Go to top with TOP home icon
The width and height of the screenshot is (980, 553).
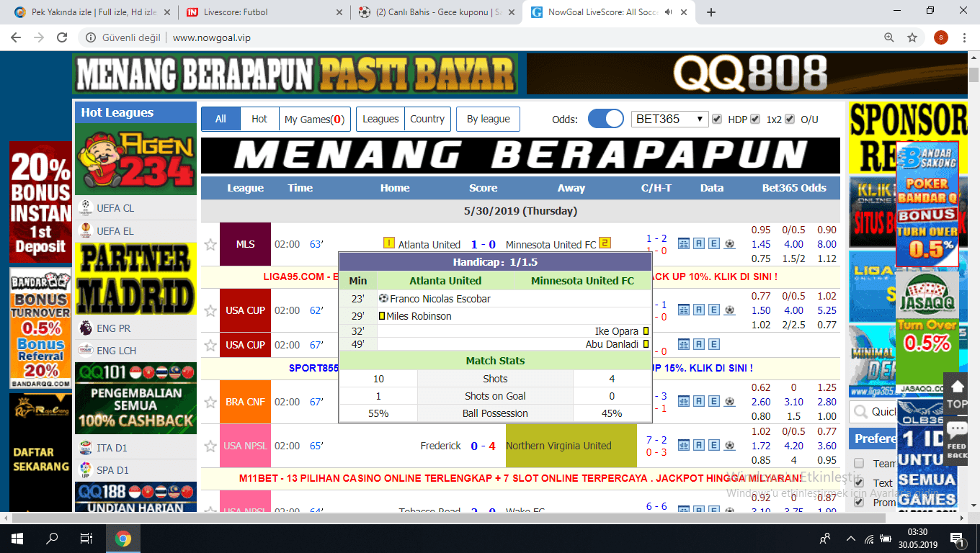click(956, 393)
